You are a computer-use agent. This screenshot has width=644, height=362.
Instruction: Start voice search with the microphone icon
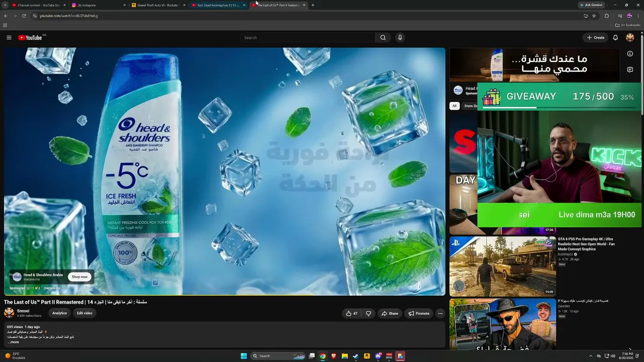click(x=400, y=38)
